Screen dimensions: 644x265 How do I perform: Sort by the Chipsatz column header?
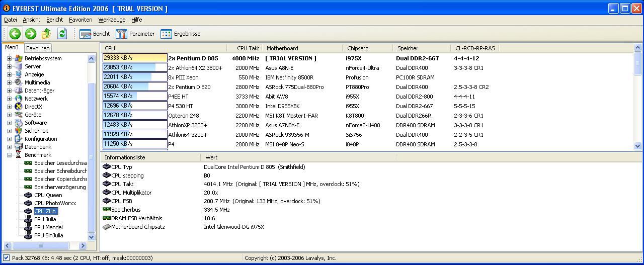pyautogui.click(x=368, y=48)
